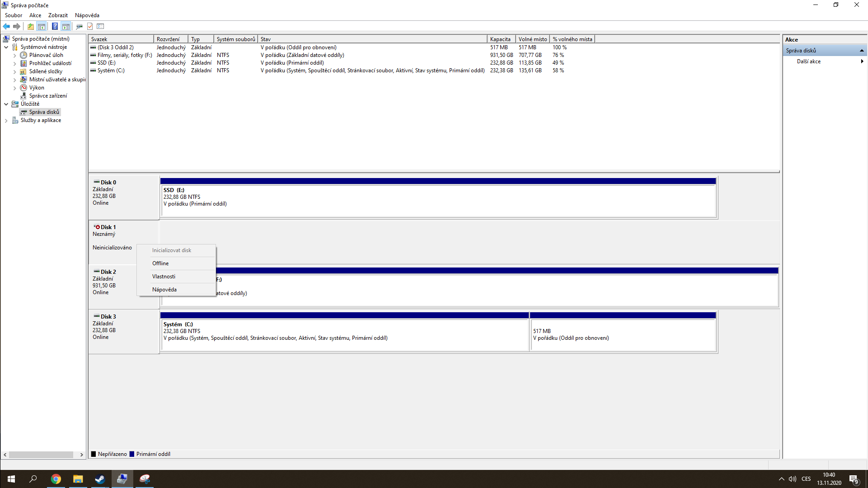Toggle the Action pane toolbar icon

(66, 26)
